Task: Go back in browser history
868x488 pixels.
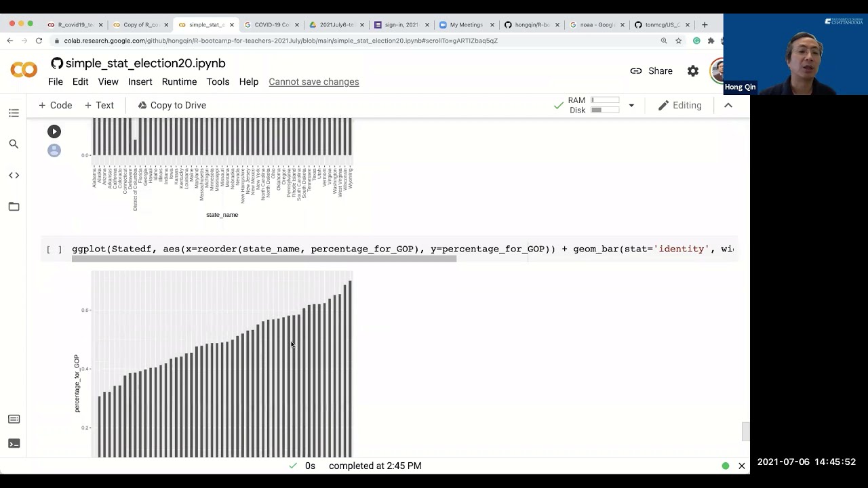Action: (9, 41)
